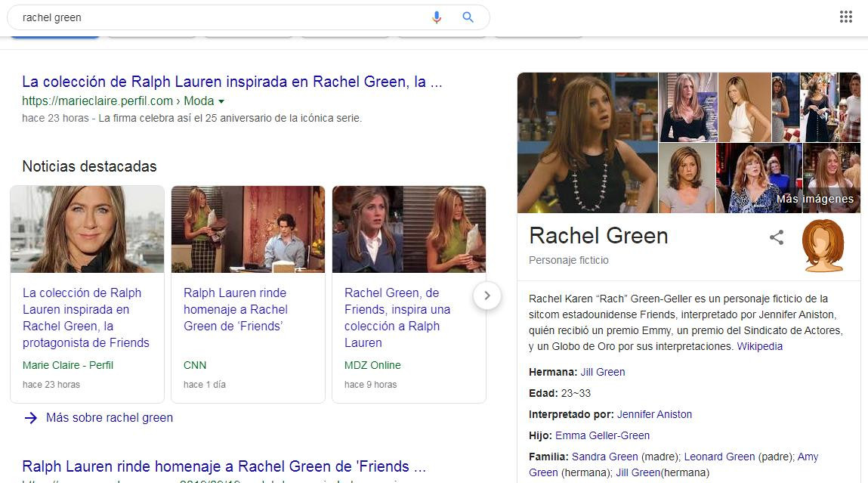
Task: Open the Jennifer Aniston link
Action: 654,414
